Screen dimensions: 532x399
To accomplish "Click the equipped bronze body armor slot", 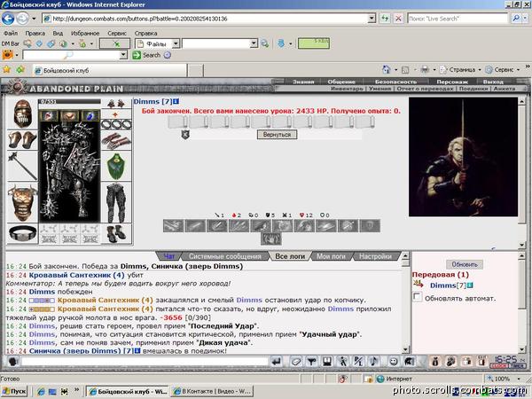I will point(22,202).
